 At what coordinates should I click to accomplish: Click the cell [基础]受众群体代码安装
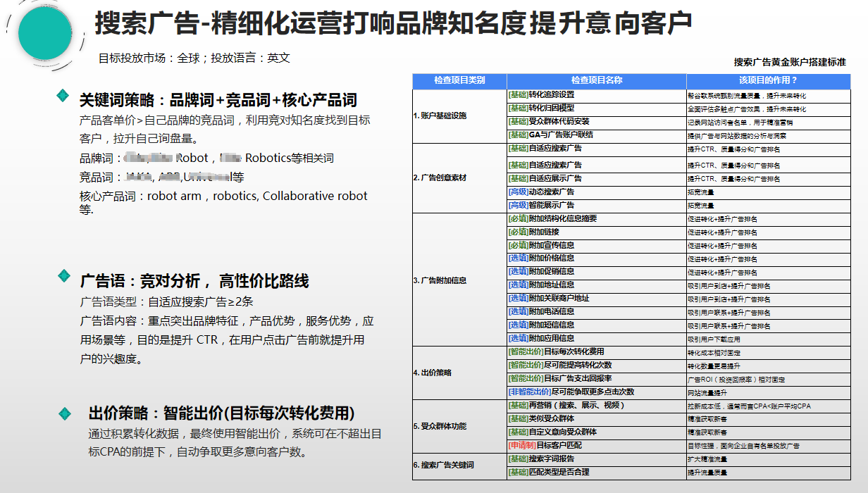point(597,122)
